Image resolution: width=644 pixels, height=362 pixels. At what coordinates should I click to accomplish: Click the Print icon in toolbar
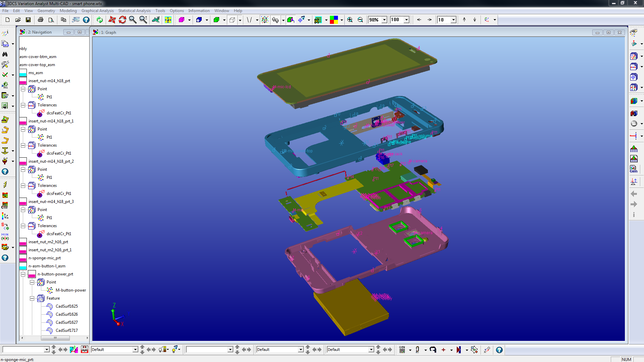click(x=41, y=20)
